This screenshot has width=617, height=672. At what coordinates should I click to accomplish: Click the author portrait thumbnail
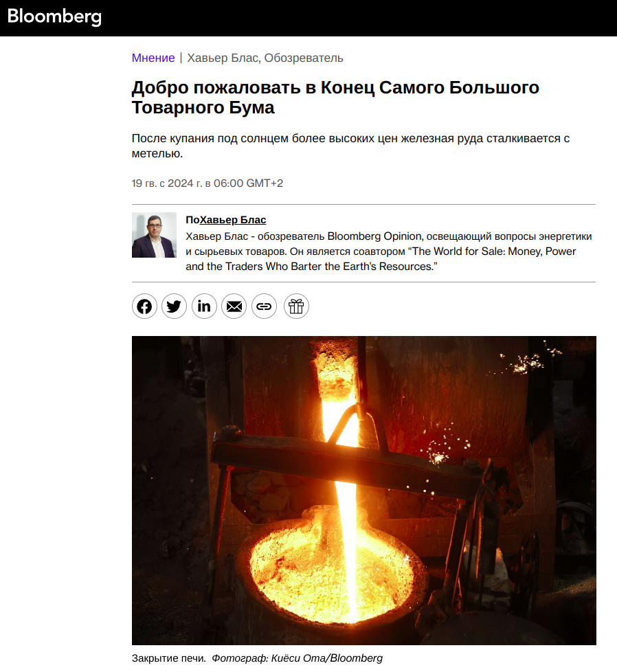click(x=154, y=235)
